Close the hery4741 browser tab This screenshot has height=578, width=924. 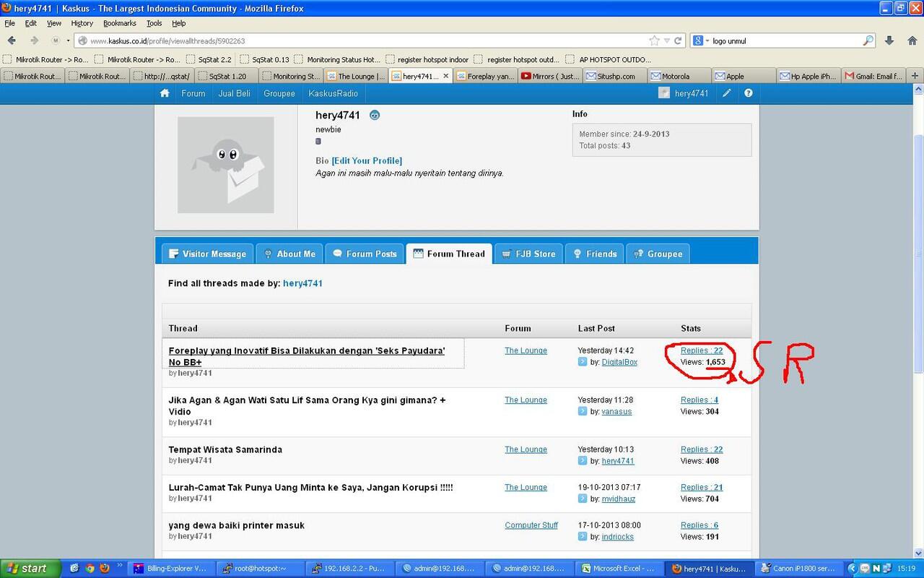click(x=446, y=76)
